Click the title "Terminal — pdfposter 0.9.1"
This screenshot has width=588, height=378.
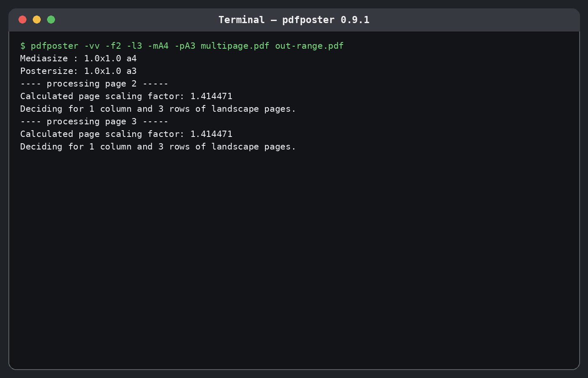click(294, 20)
